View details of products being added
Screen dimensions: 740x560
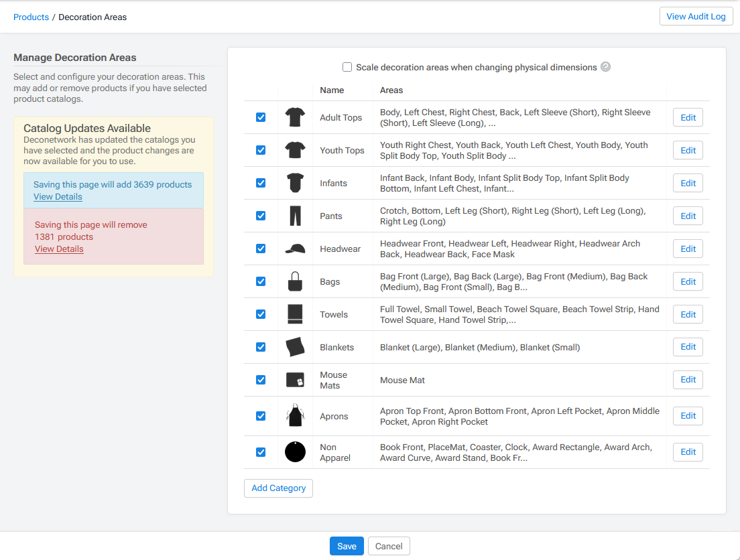click(x=58, y=197)
